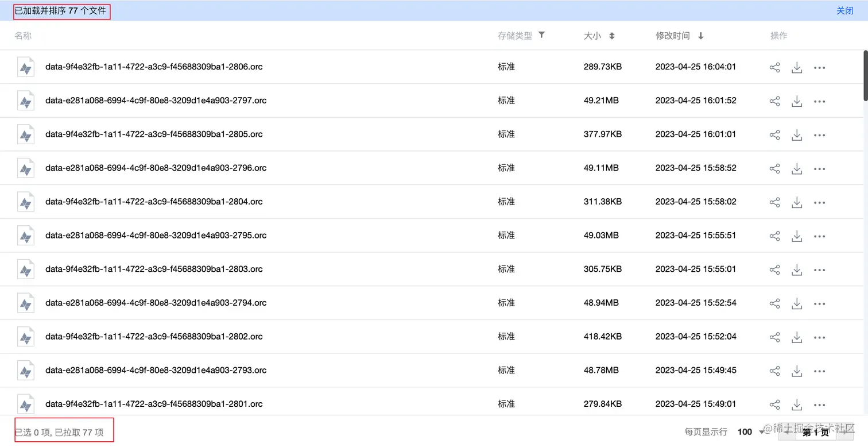Download the file ending 2797.orc
868x447 pixels.
pyautogui.click(x=797, y=101)
